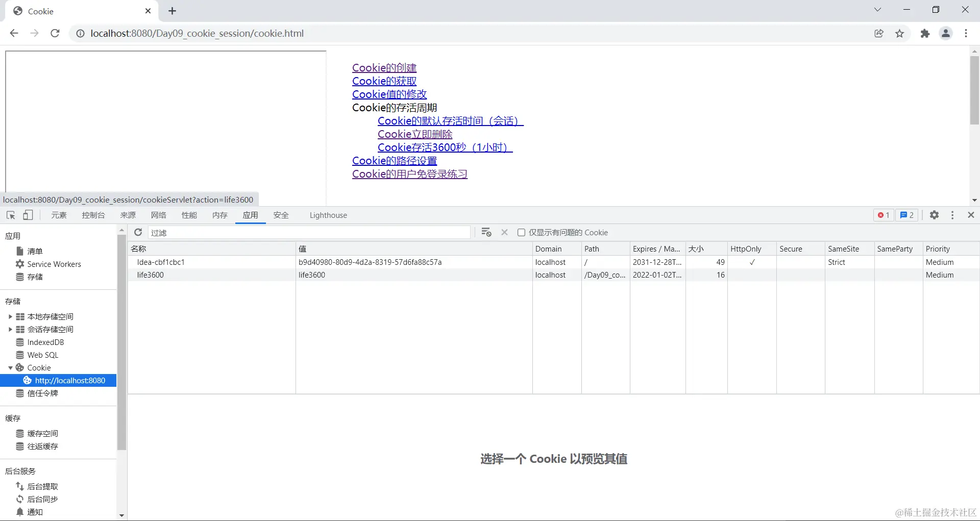This screenshot has height=521, width=980.
Task: Click the DevTools sidebar scrollbar thumb
Action: pyautogui.click(x=121, y=342)
